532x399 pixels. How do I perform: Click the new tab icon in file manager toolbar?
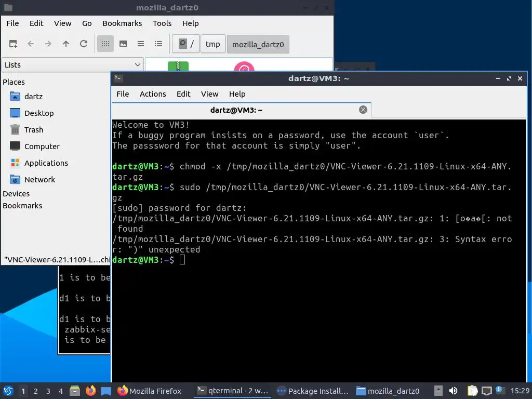coord(13,44)
